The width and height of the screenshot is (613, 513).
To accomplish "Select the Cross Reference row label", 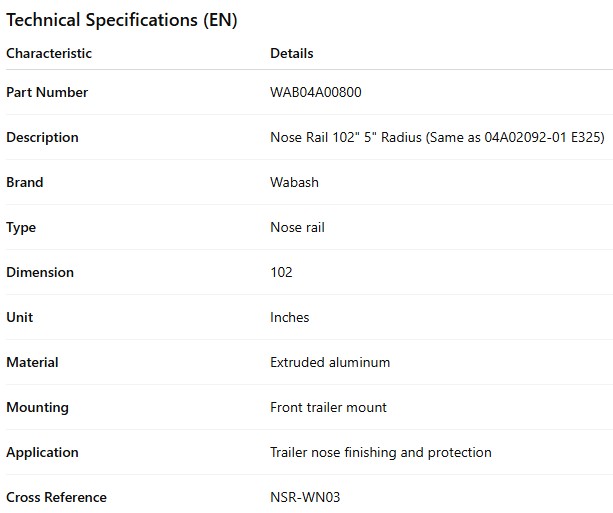I will (x=56, y=497).
